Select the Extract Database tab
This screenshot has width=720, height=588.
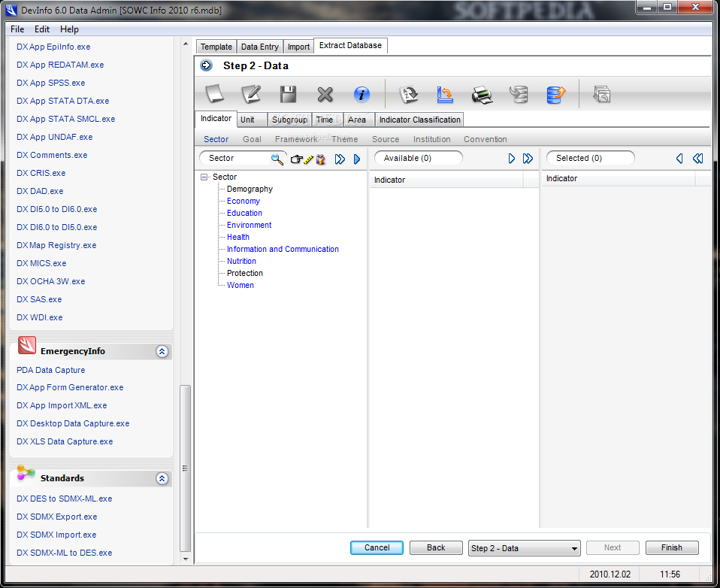pyautogui.click(x=350, y=45)
